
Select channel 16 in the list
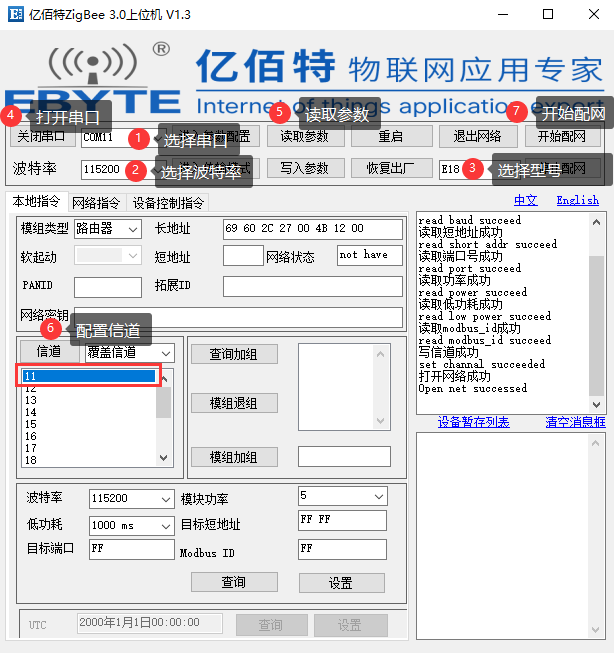(89, 436)
